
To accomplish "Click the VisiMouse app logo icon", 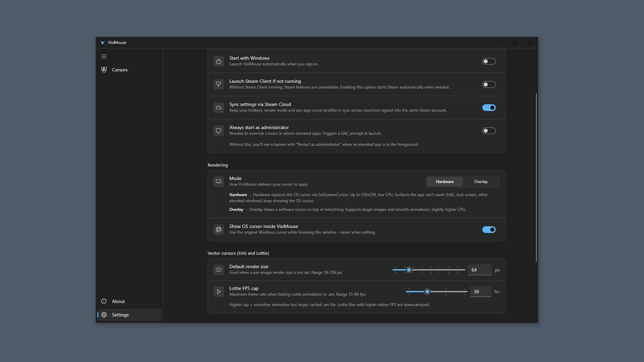I will pos(103,43).
